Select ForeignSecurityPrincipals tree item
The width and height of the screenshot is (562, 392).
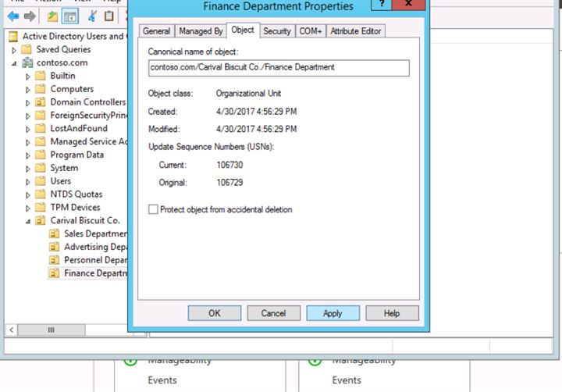coord(89,115)
